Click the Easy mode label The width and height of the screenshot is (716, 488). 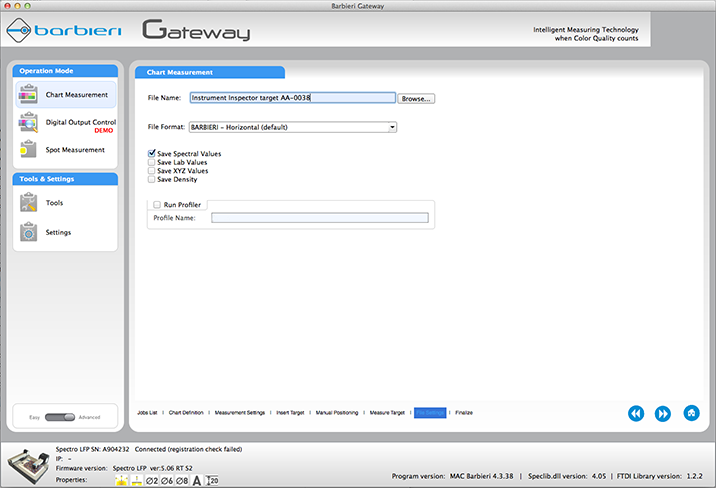[x=34, y=417]
